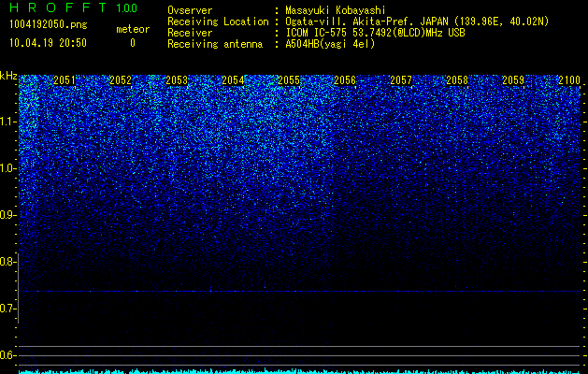Screen dimensions: 588x374
Task: Click the ICOM IC-575 receiver description
Action: pyautogui.click(x=375, y=33)
